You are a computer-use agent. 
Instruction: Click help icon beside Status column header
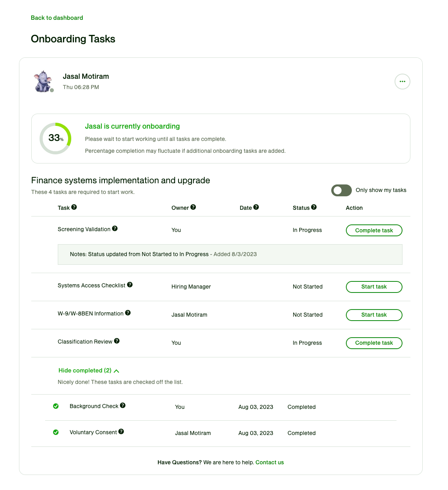tap(314, 207)
